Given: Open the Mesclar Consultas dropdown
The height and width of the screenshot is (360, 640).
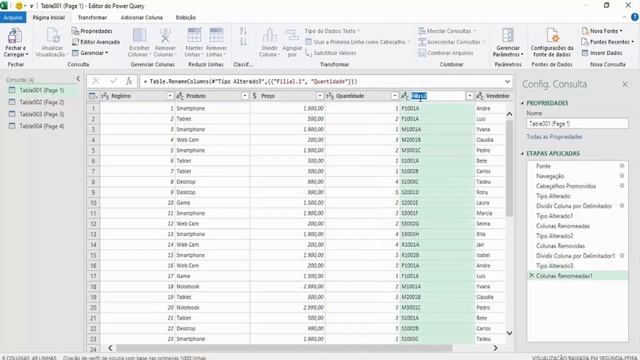Looking at the screenshot, I should tap(448, 31).
